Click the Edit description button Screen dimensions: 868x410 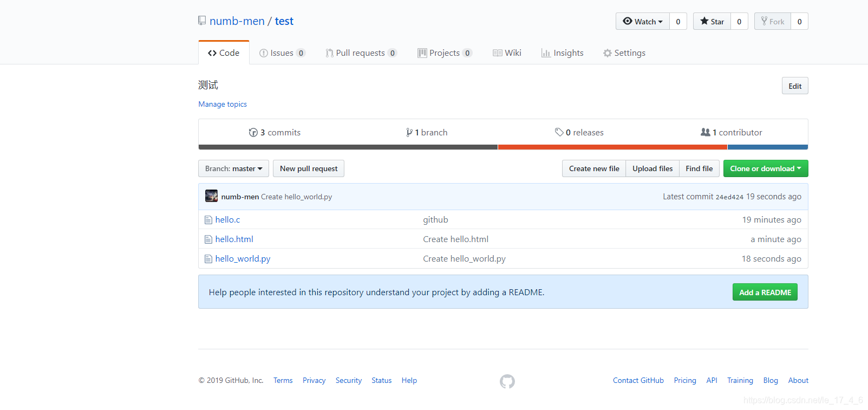(x=795, y=86)
